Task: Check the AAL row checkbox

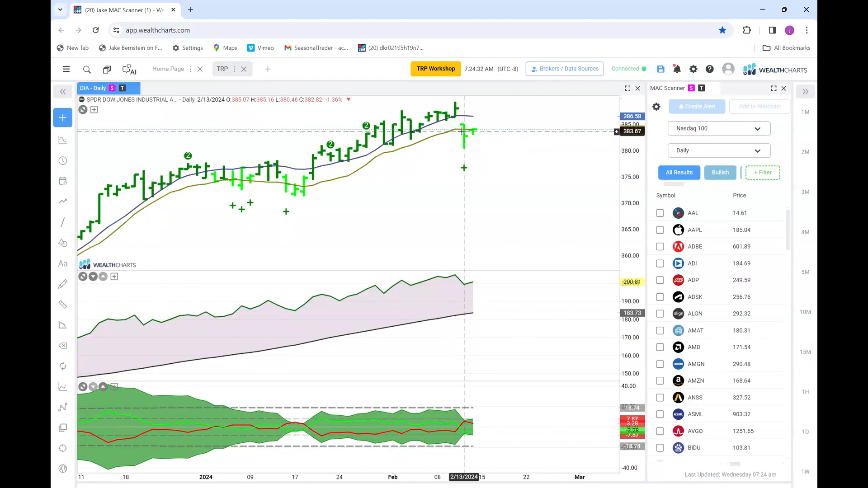Action: tap(660, 213)
